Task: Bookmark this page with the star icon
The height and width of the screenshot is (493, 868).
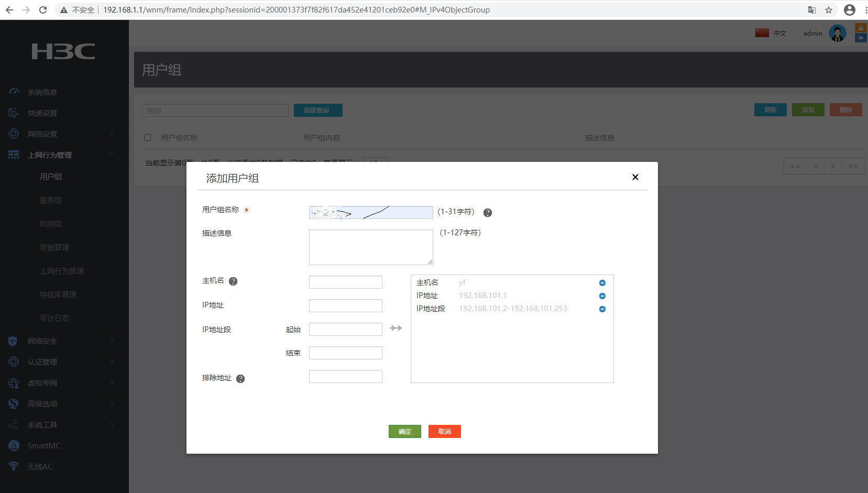Action: 828,10
